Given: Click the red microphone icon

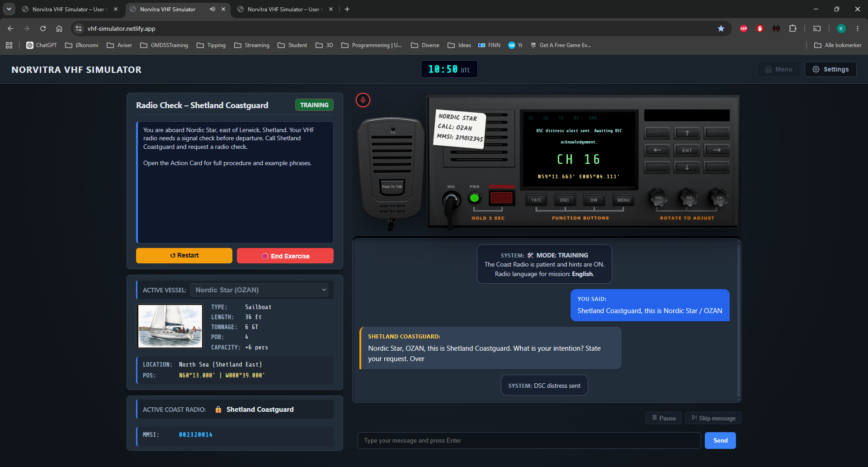Looking at the screenshot, I should coord(363,100).
